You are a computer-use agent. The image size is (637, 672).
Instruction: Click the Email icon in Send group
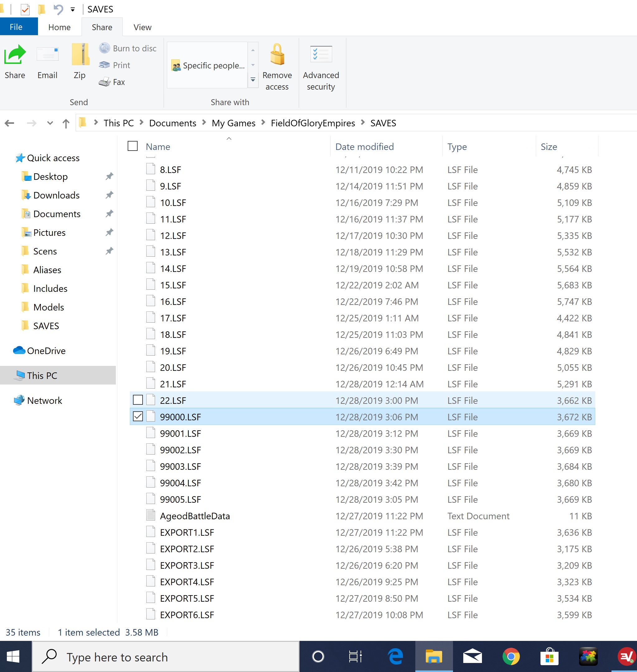47,63
